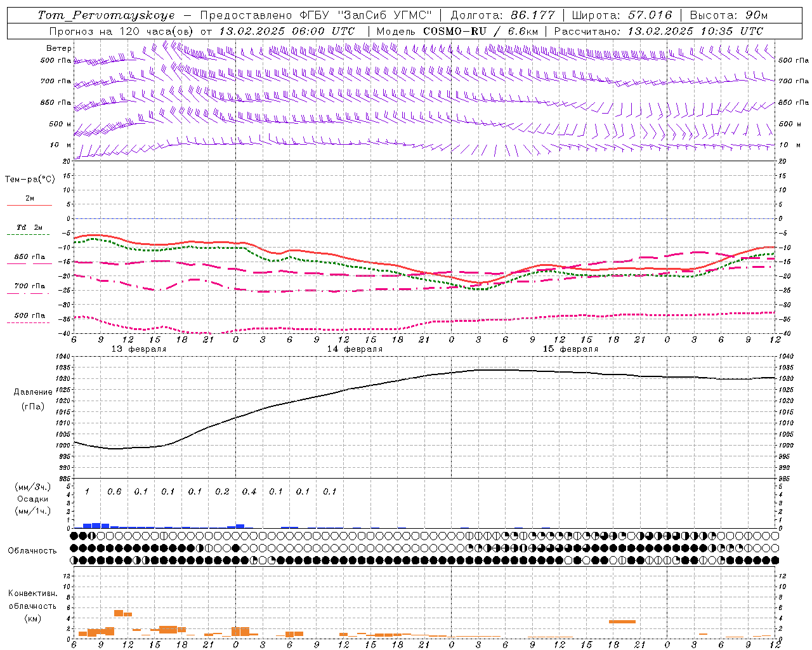Click the Высота: 90м label
The image size is (812, 650).
click(x=728, y=15)
